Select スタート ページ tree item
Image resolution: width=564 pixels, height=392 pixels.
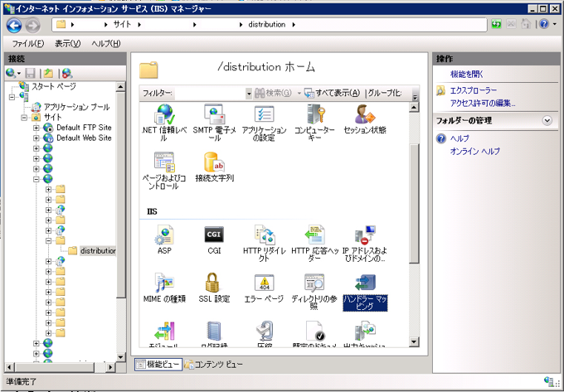[54, 86]
